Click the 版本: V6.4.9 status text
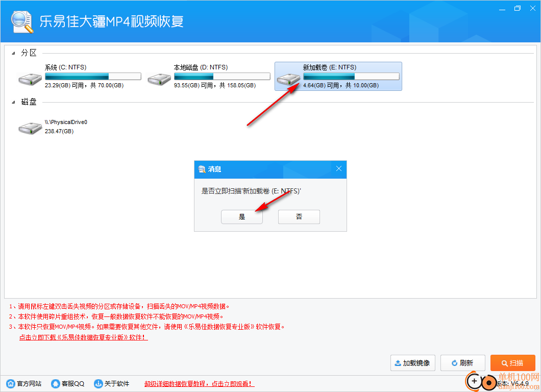The image size is (541, 392). [513, 383]
